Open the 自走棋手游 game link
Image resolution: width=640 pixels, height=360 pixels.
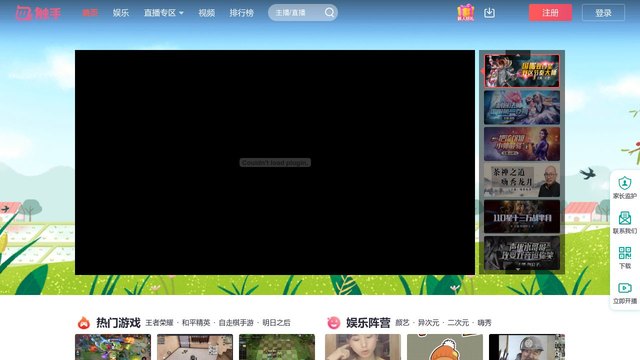pyautogui.click(x=236, y=322)
